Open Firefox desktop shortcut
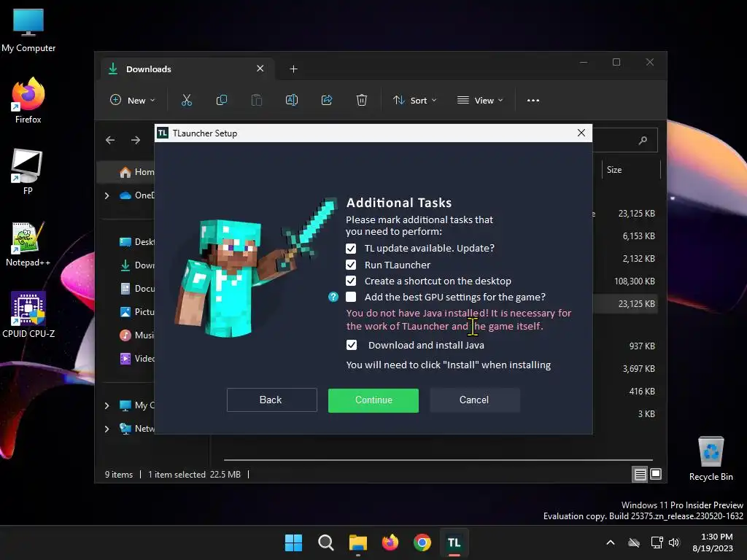The image size is (747, 560). (28, 101)
